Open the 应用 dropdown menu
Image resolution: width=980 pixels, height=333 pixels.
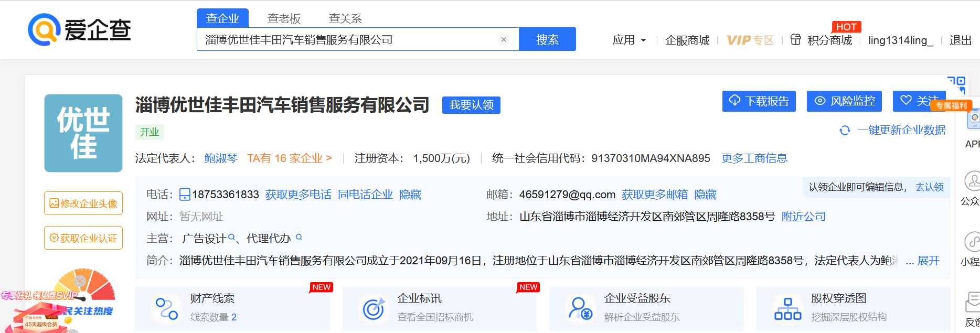pos(629,40)
